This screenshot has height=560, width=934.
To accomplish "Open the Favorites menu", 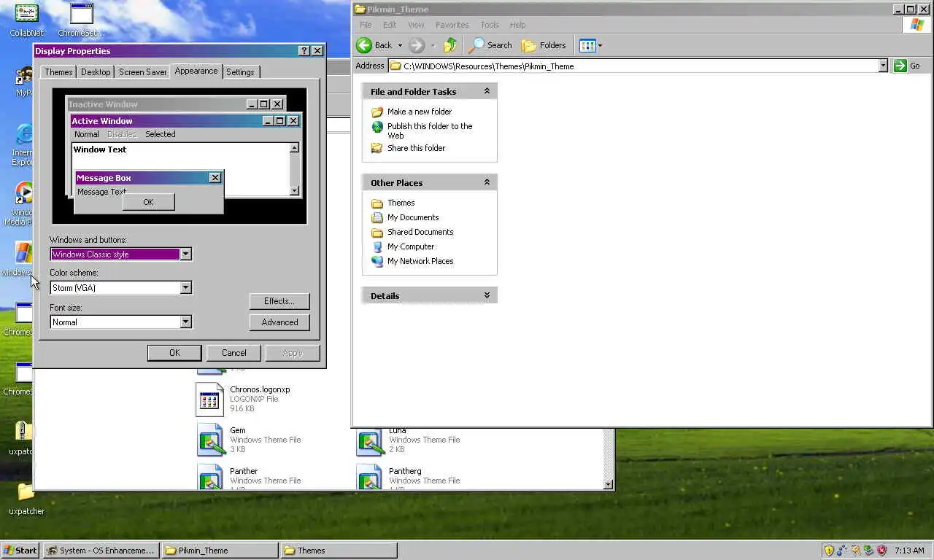I will (452, 25).
